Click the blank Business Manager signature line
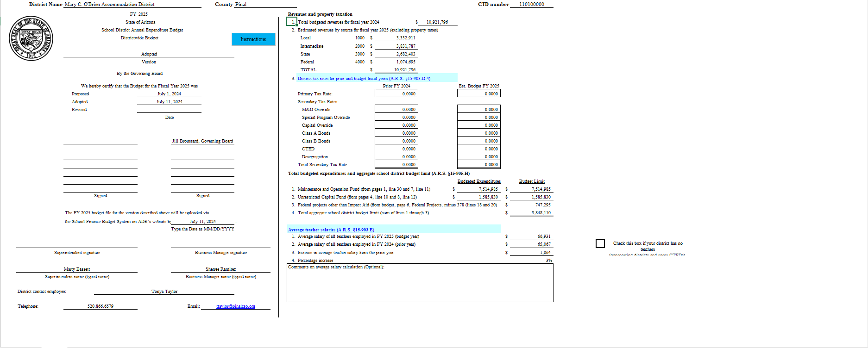The height and width of the screenshot is (348, 868). (220, 244)
